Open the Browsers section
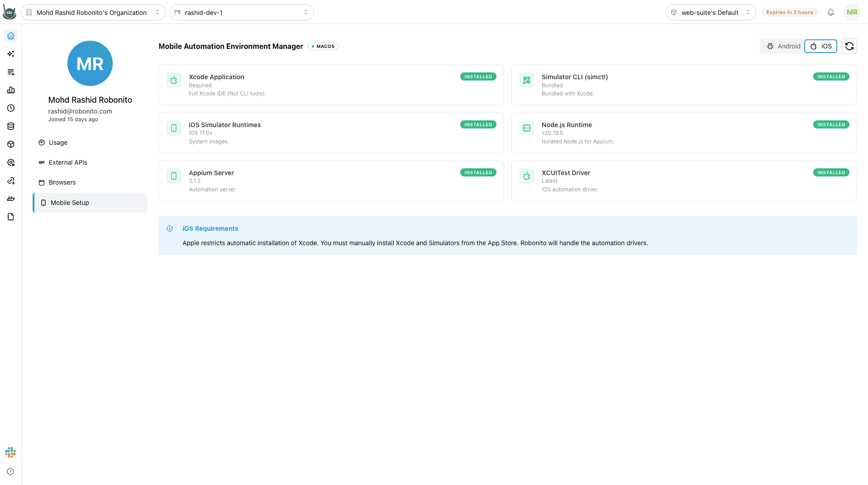 [x=90, y=182]
